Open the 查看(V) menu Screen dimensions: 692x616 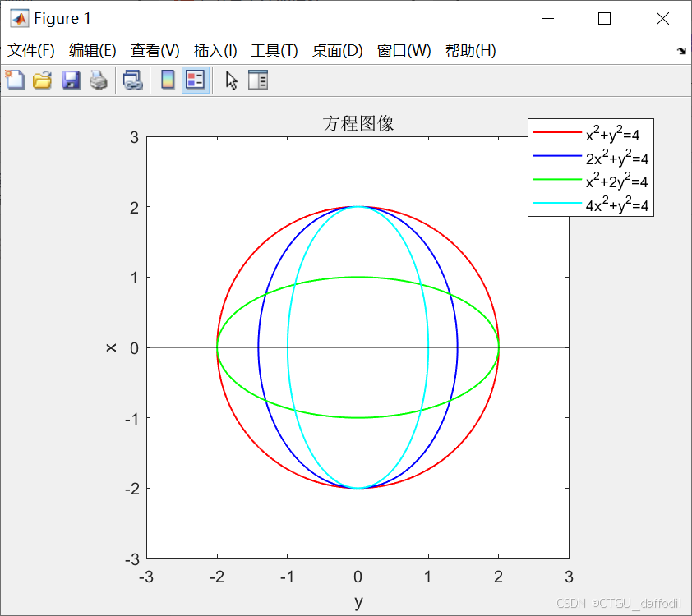pos(155,51)
